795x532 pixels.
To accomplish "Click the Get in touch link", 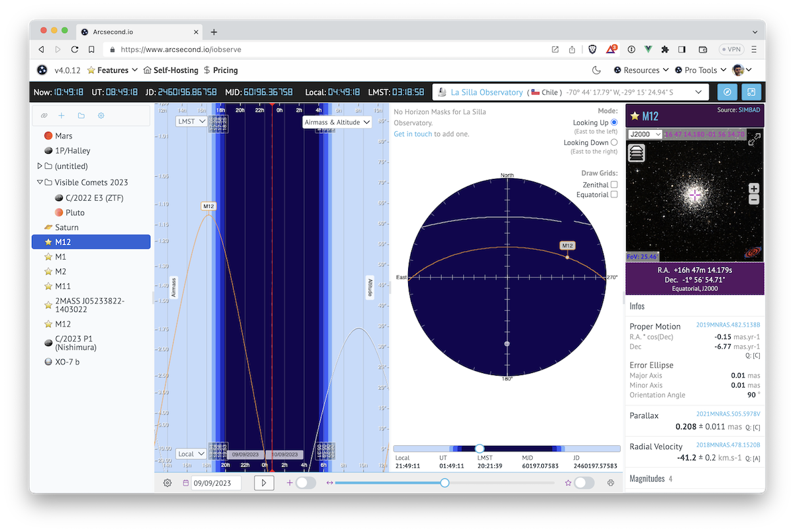I will (413, 134).
